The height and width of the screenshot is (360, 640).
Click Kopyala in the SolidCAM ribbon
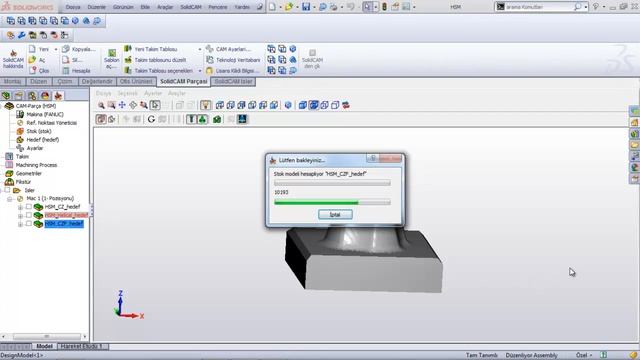(78, 49)
